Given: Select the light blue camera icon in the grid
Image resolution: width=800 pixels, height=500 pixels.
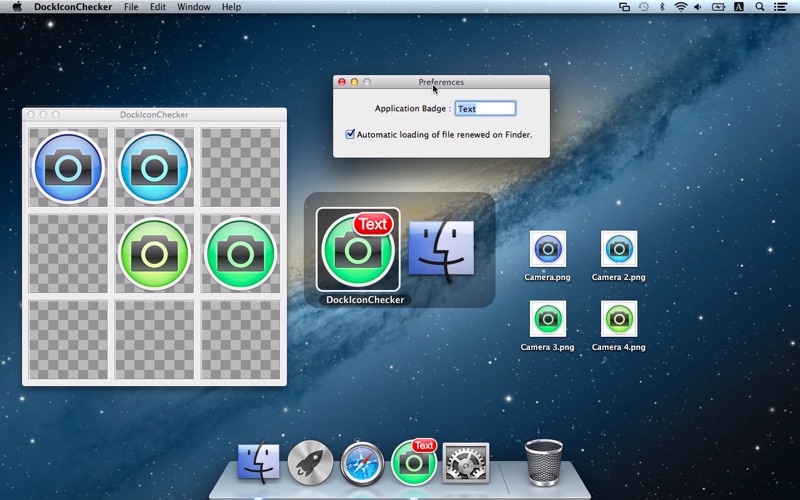Looking at the screenshot, I should click(155, 167).
